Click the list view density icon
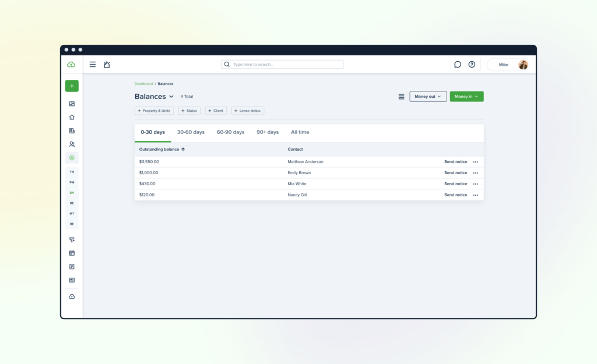Image resolution: width=597 pixels, height=364 pixels. (401, 97)
